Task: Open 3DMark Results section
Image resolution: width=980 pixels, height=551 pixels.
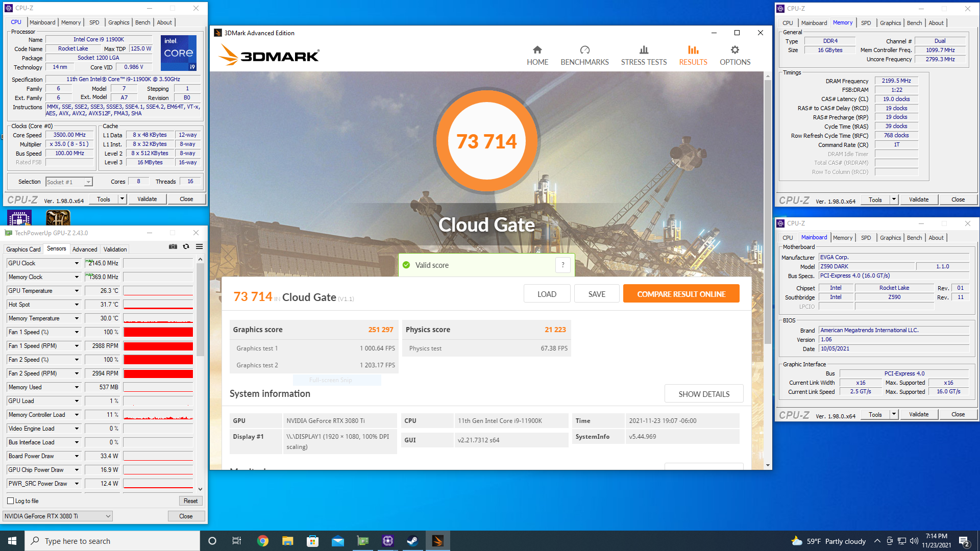Action: coord(693,56)
